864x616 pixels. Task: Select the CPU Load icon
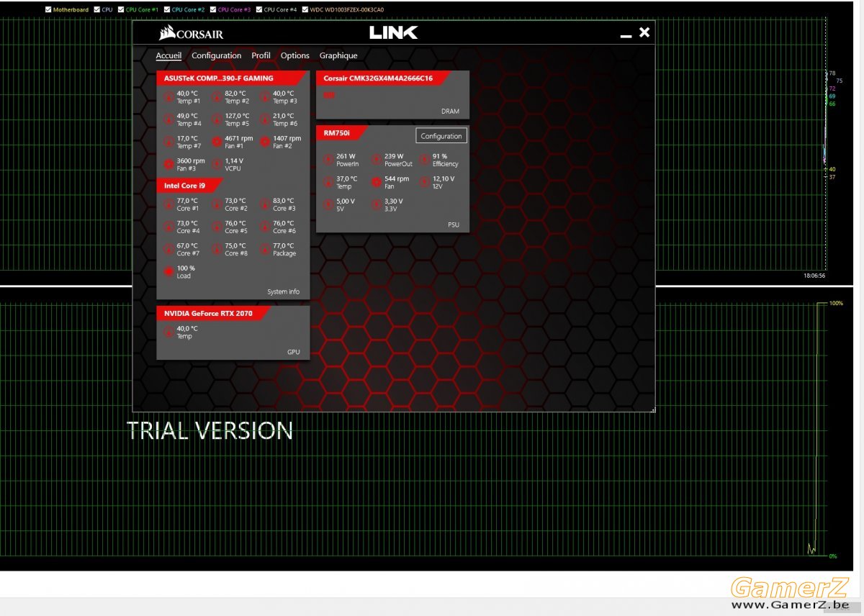click(x=169, y=271)
